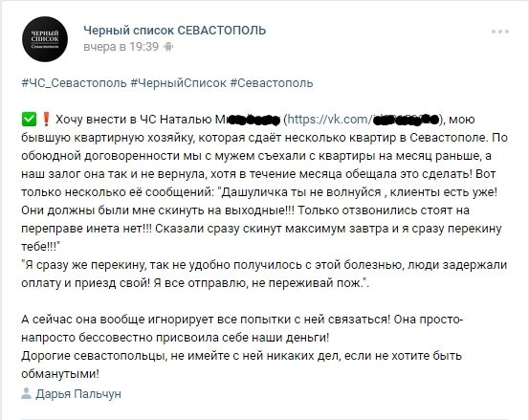Click the person icon before Дарья Пальчун
Image resolution: width=529 pixels, height=420 pixels.
(x=27, y=393)
